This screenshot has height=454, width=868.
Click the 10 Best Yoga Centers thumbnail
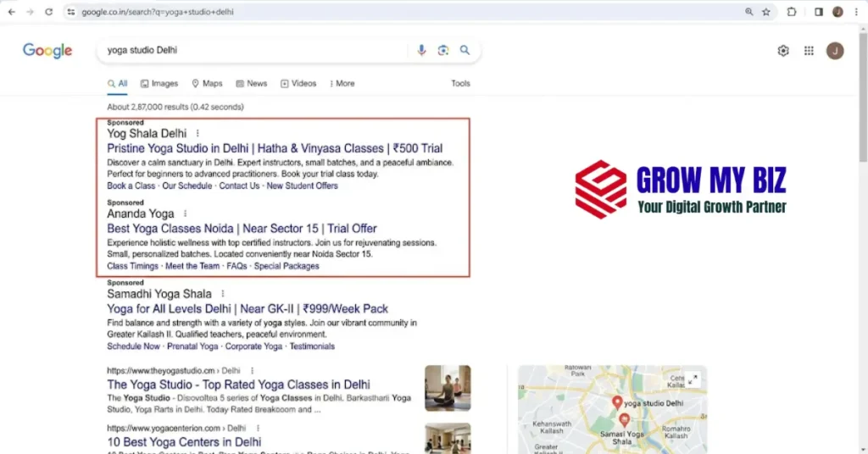(448, 439)
